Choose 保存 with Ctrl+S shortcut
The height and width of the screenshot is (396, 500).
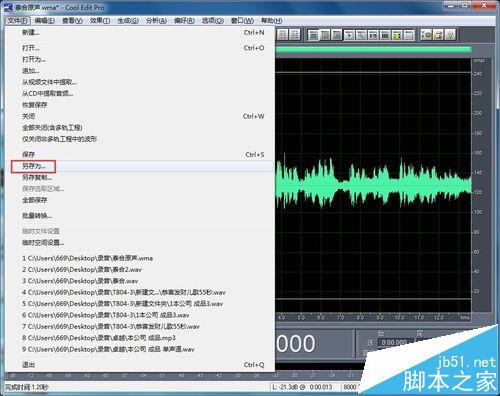click(140, 155)
